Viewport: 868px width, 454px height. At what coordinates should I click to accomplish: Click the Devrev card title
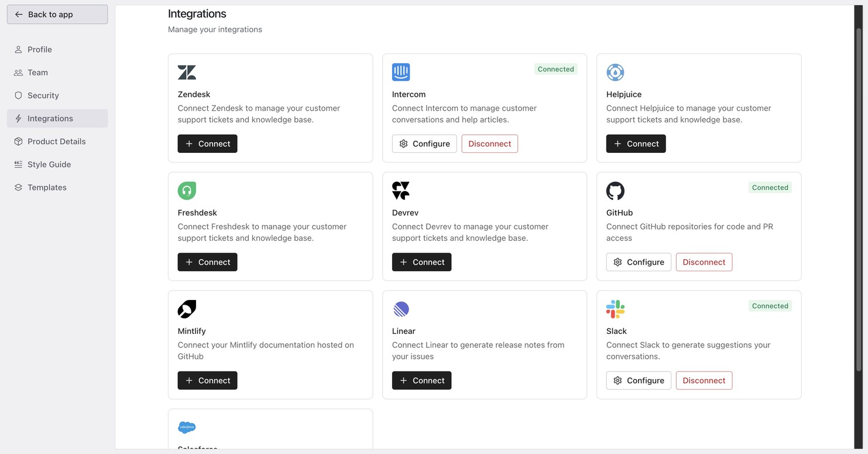(x=405, y=213)
